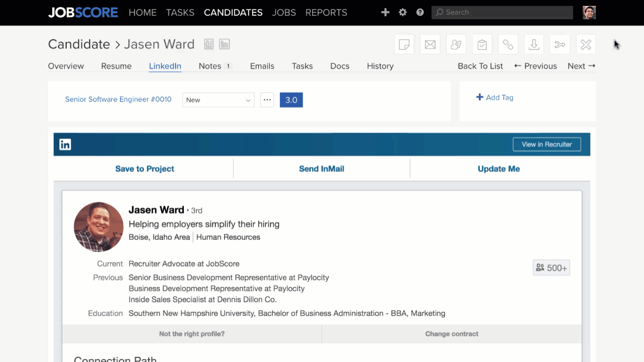Click Send InMail
The image size is (644, 362).
[x=321, y=168]
